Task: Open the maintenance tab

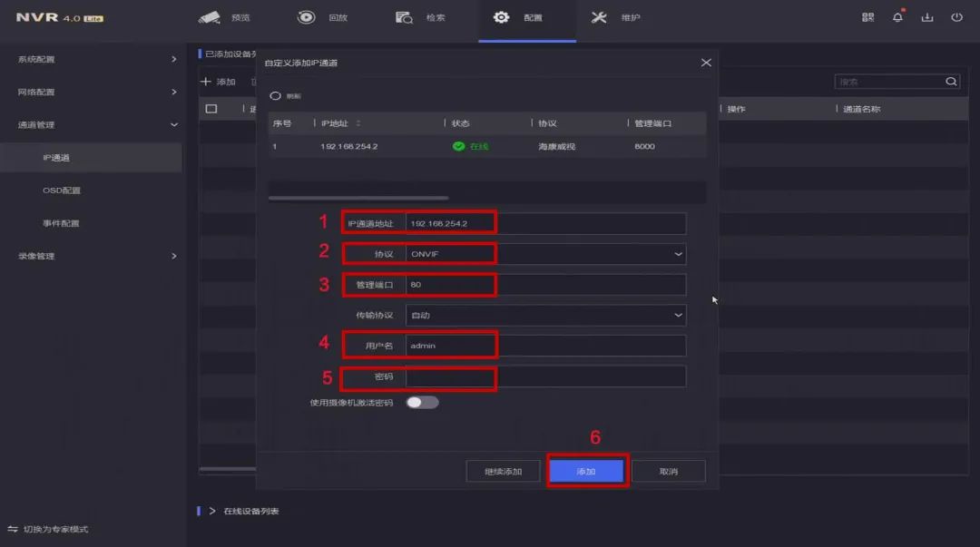Action: [615, 17]
